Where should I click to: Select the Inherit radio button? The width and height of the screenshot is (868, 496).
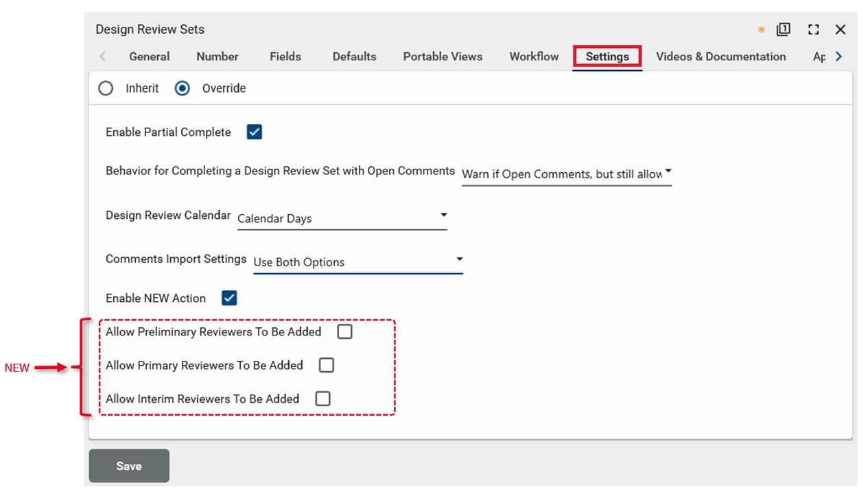[x=106, y=88]
